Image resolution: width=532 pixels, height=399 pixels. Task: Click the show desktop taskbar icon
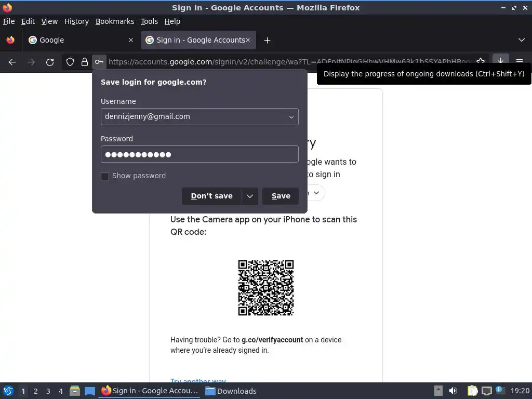[89, 391]
